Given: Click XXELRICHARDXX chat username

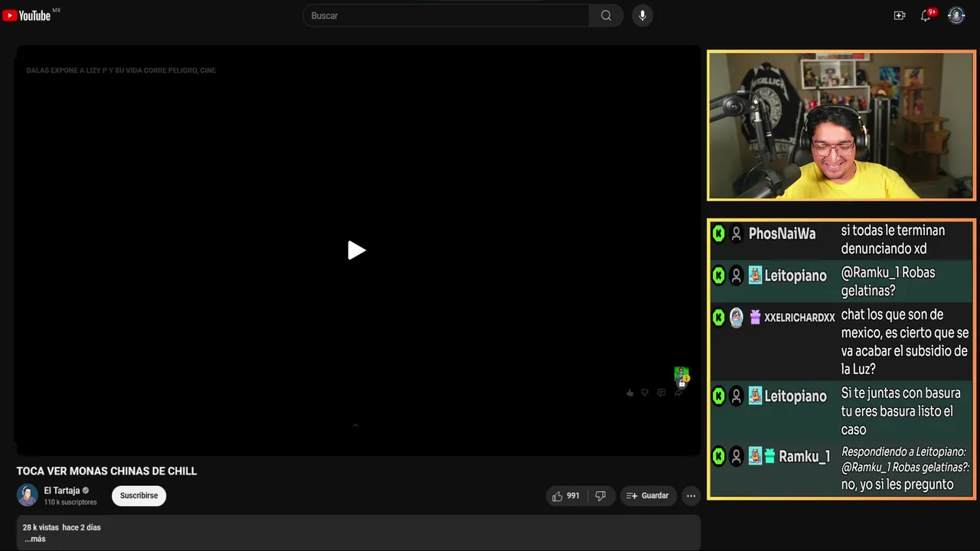Looking at the screenshot, I should tap(799, 318).
